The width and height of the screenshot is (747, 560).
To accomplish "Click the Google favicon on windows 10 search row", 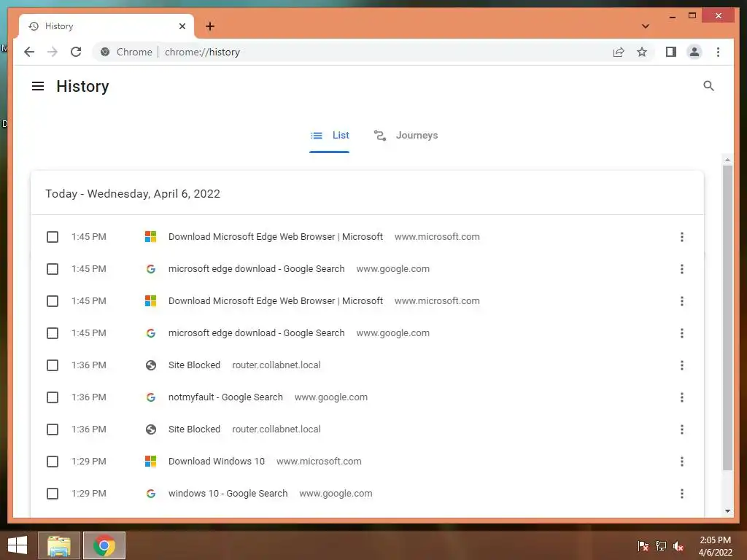I will click(150, 494).
